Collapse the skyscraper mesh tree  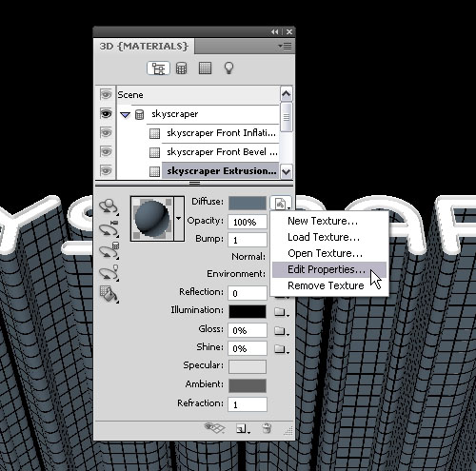[x=126, y=115]
